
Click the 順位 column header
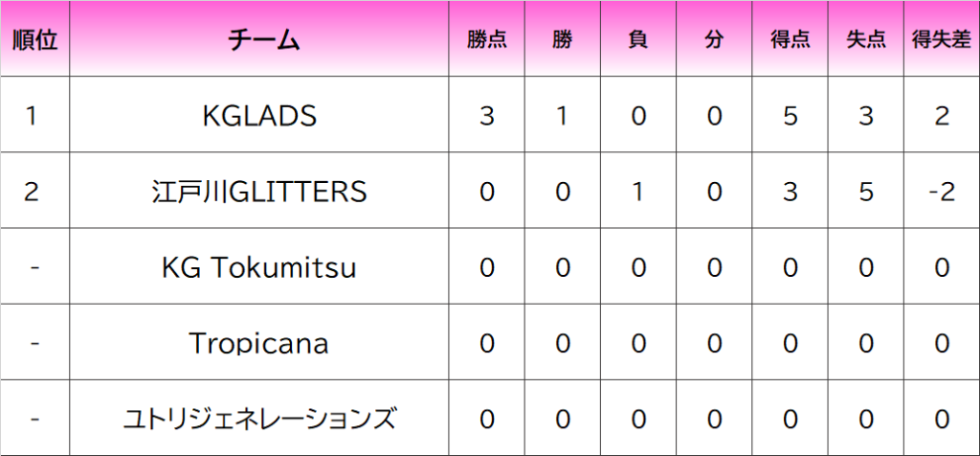click(34, 40)
